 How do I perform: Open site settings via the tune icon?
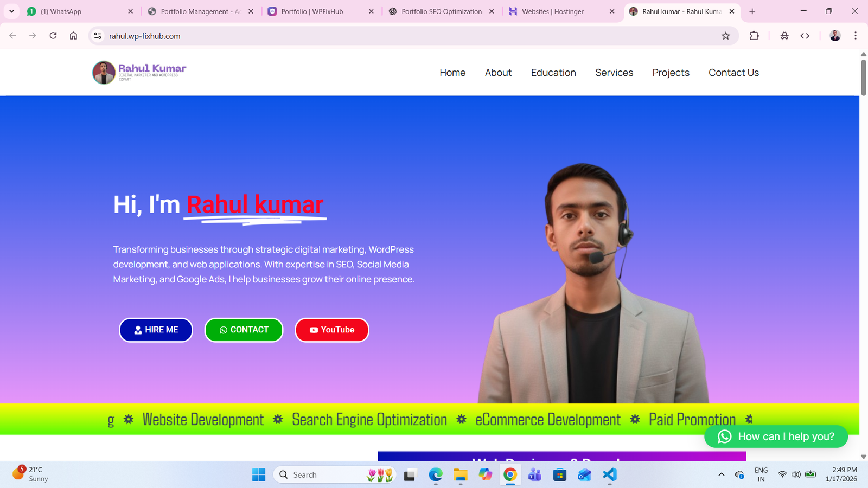pos(97,36)
